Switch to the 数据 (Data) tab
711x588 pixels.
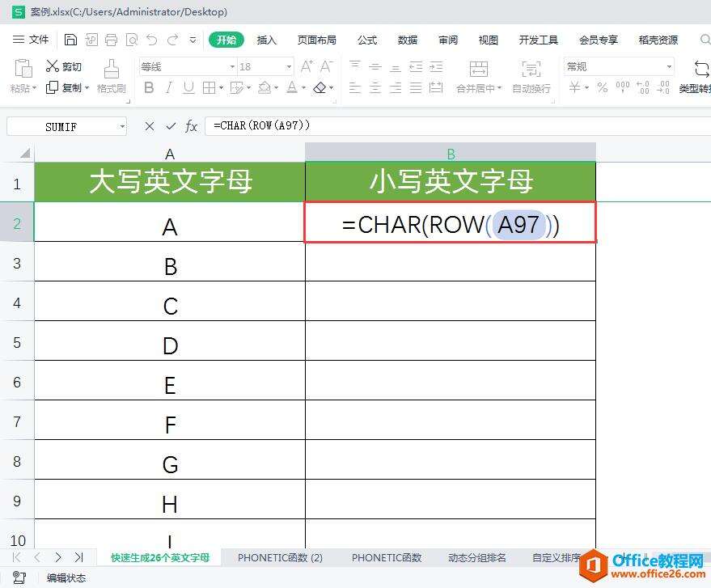407,40
